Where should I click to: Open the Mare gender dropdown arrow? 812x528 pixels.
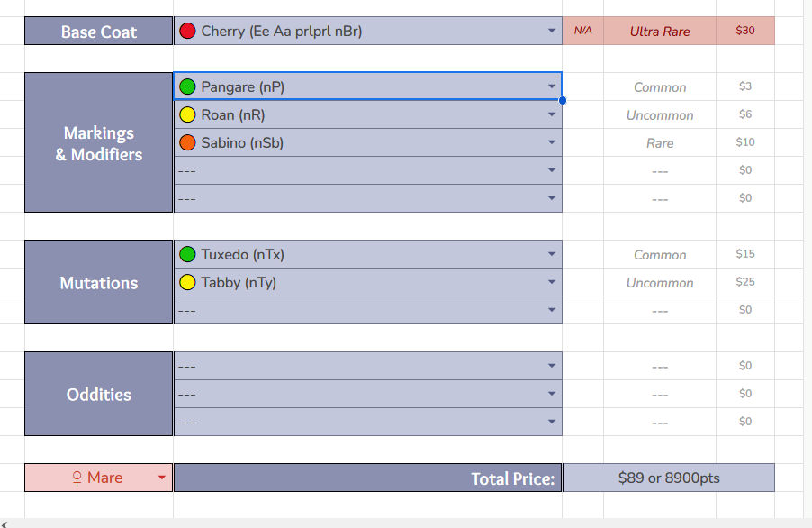point(162,478)
